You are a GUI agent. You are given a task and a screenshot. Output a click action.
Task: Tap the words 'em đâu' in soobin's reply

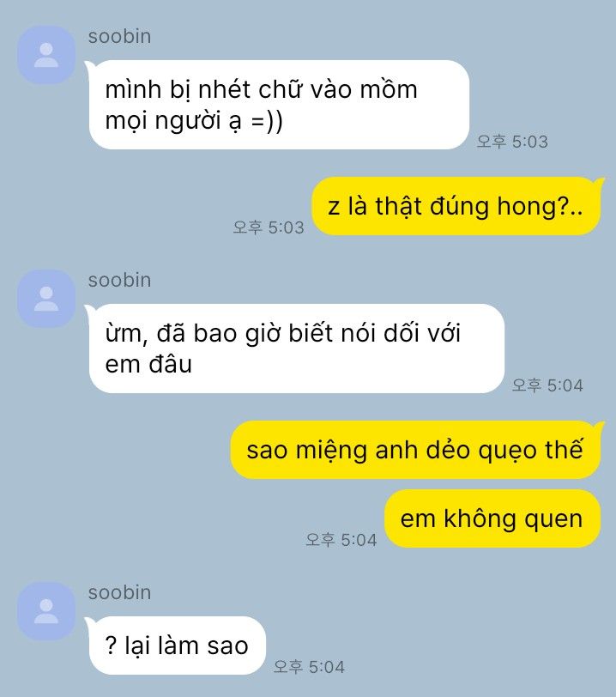[x=148, y=364]
